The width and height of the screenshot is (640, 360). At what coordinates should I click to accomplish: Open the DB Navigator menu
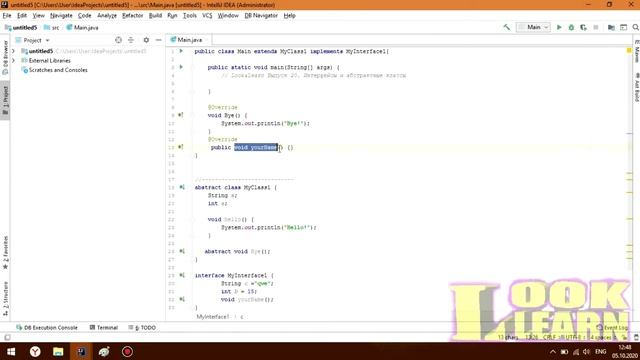point(261,16)
